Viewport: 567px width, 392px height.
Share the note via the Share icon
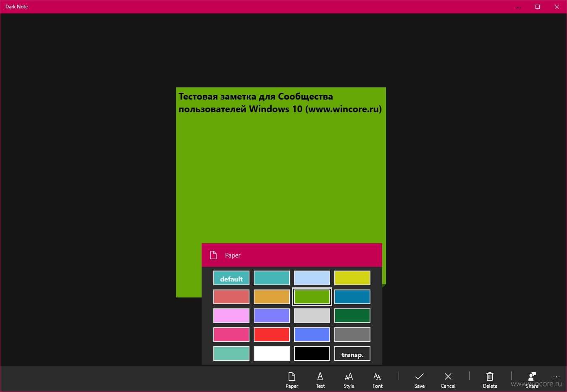tap(532, 380)
